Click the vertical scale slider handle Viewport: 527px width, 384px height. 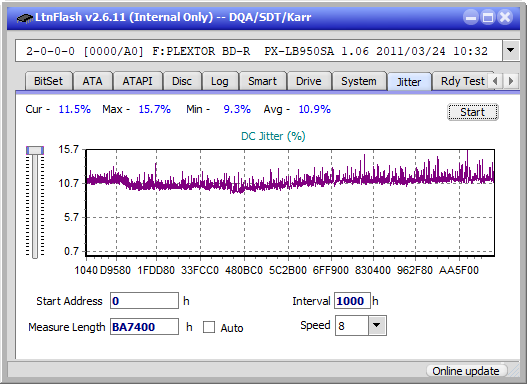35,150
